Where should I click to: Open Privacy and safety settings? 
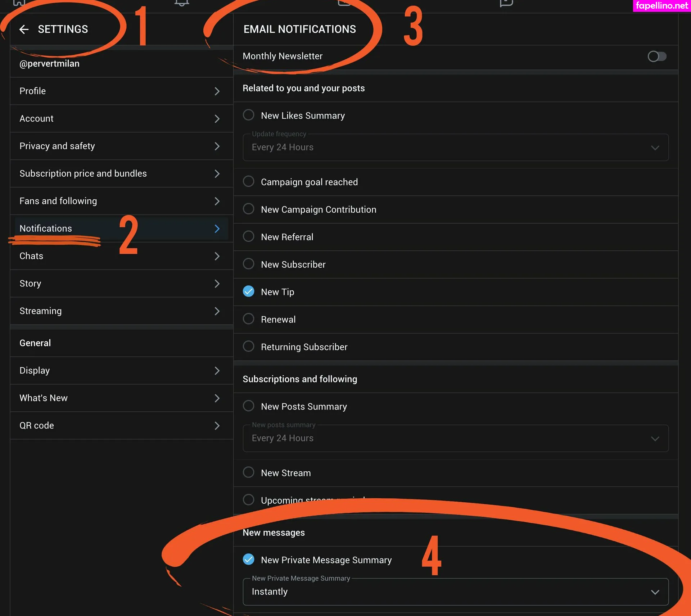pos(119,146)
